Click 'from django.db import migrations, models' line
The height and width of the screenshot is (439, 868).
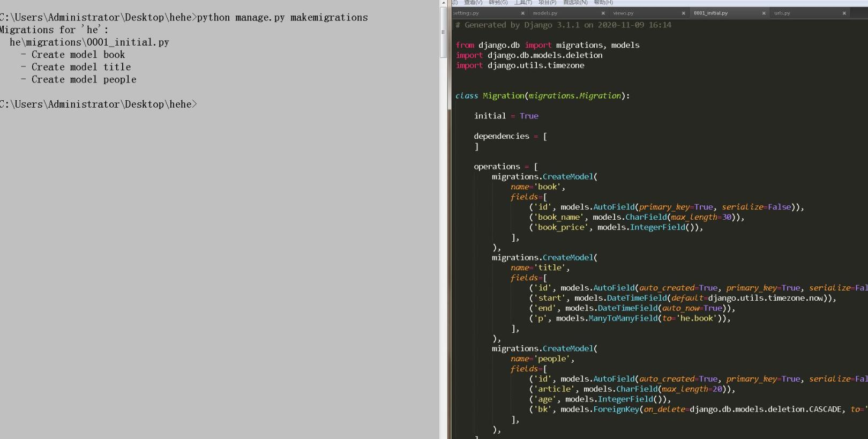click(547, 46)
